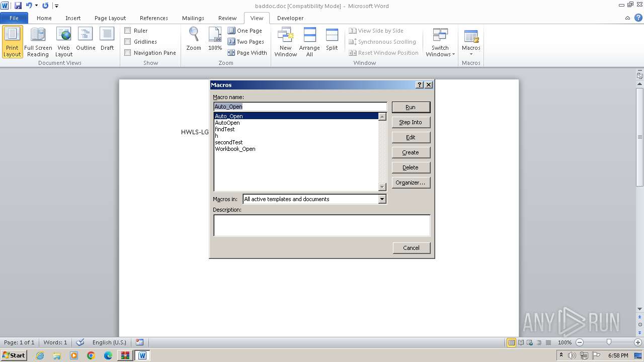Switch to Web Layout view
Image resolution: width=644 pixels, height=362 pixels.
click(64, 42)
